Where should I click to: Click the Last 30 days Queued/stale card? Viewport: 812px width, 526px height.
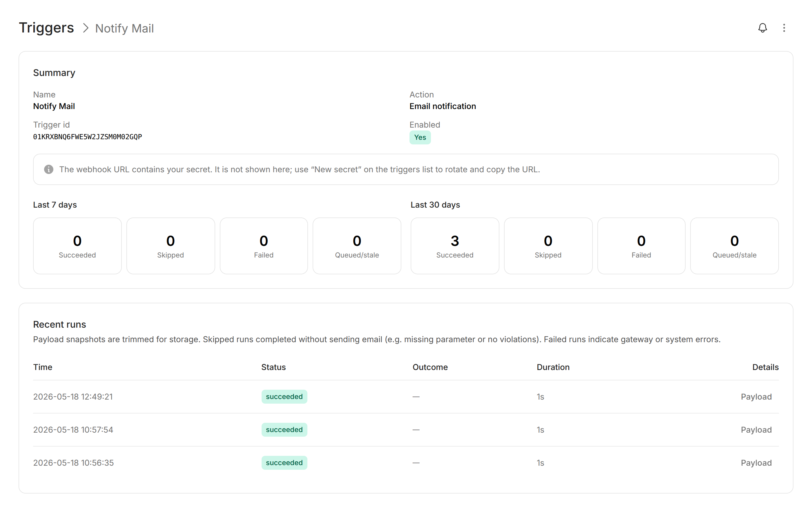[x=734, y=246]
